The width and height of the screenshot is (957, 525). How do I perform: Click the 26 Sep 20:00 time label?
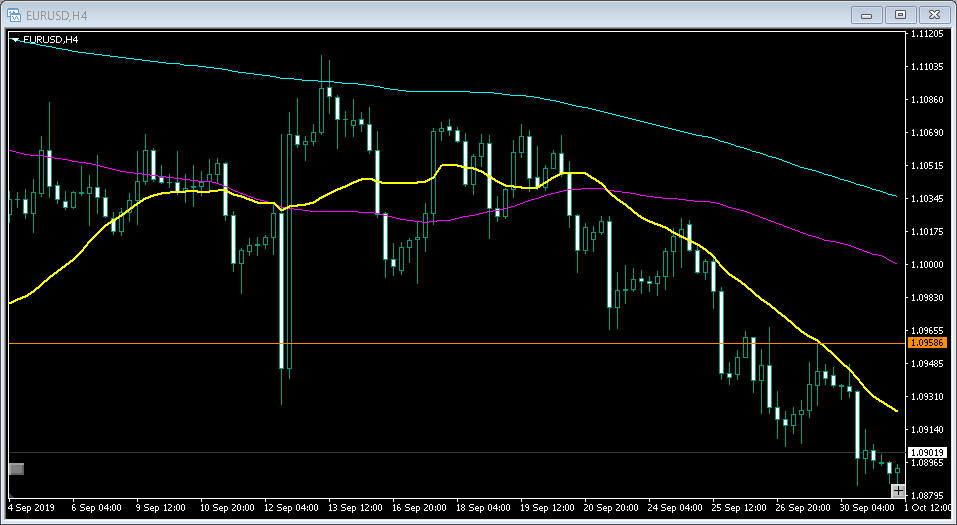pyautogui.click(x=803, y=507)
